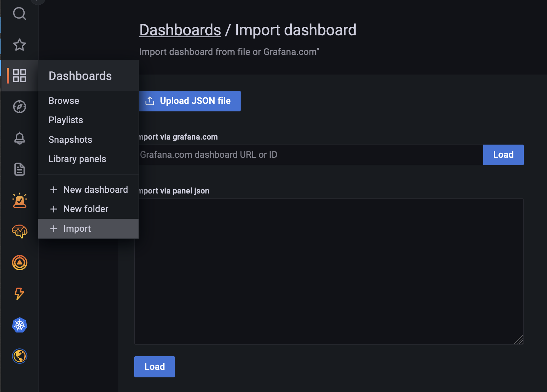Click the Dashboards grid icon
Image resolution: width=547 pixels, height=392 pixels.
tap(20, 76)
